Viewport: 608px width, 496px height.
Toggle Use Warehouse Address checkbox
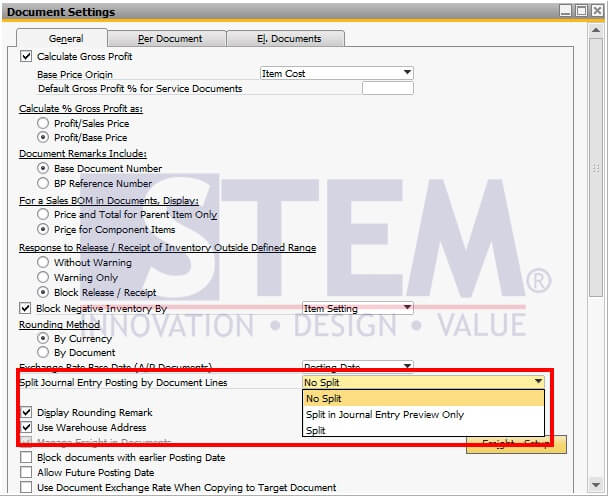(x=26, y=427)
